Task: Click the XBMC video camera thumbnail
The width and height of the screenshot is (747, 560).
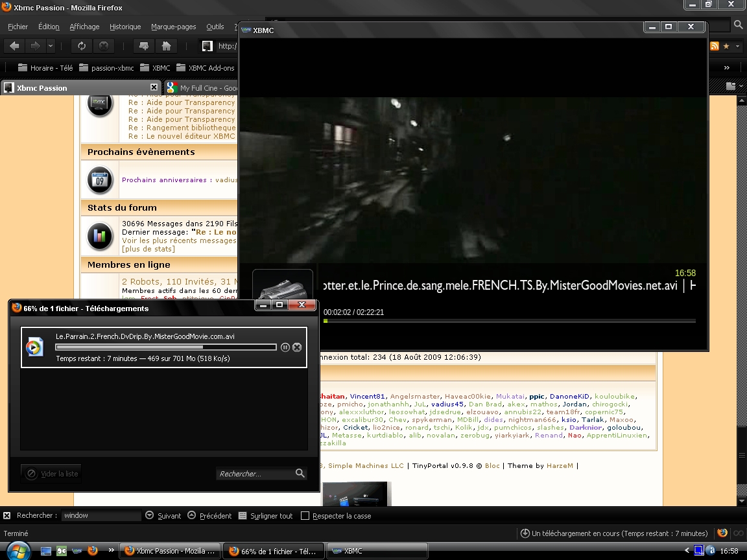Action: point(283,285)
